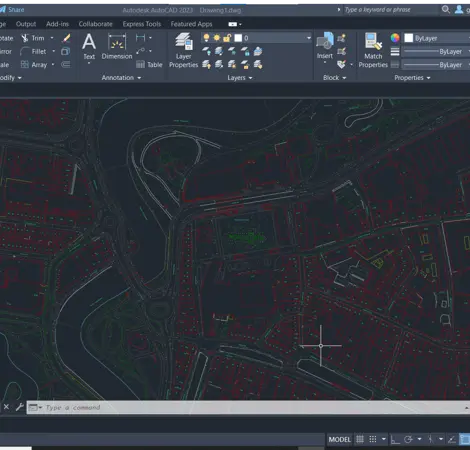Screen dimensions: 470x450
Task: Toggle 2D object snap in status bar
Action: click(465, 440)
